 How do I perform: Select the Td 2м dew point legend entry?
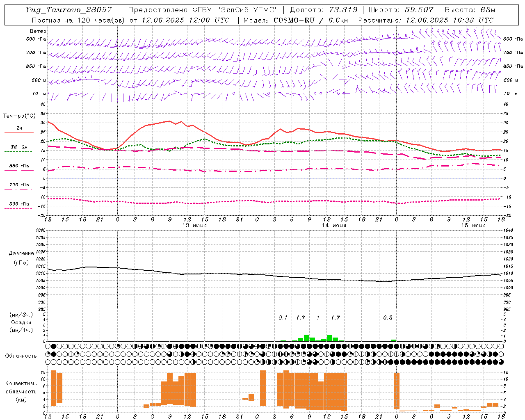[x=19, y=148]
